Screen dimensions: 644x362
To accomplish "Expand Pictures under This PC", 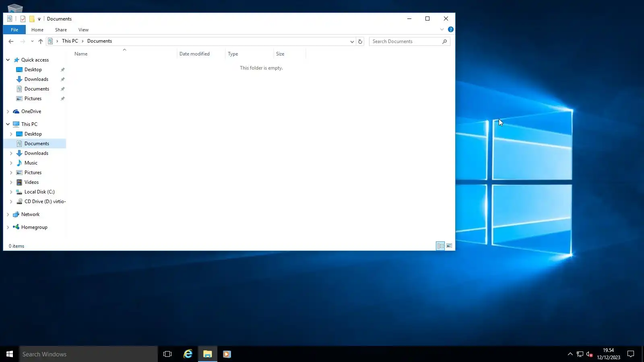I will point(11,173).
